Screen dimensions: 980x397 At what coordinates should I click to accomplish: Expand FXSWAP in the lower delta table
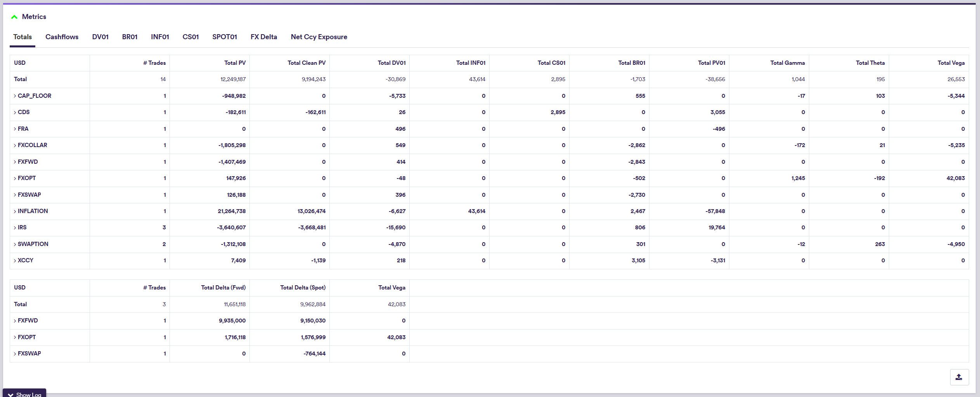pos(15,354)
